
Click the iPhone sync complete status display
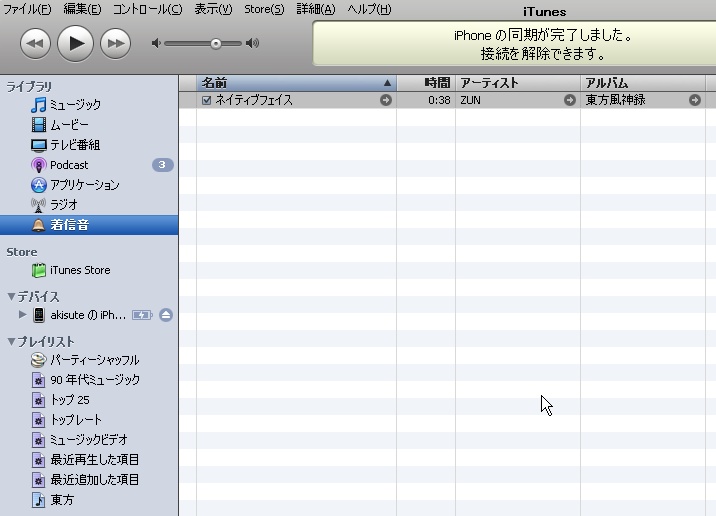(514, 44)
